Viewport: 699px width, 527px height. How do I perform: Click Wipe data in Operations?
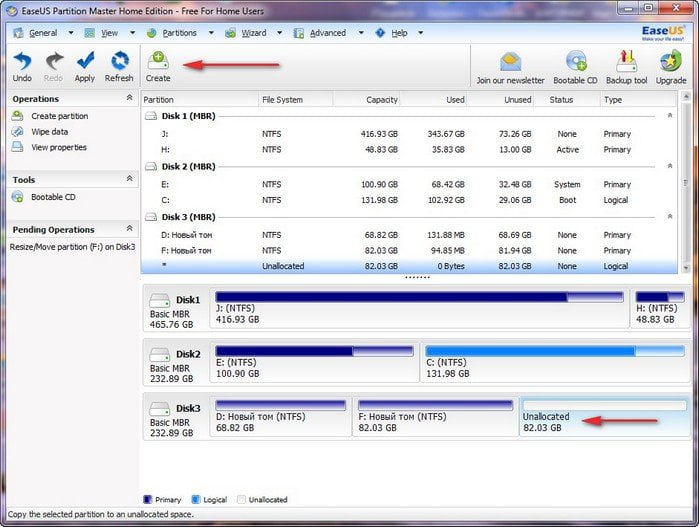(x=49, y=132)
